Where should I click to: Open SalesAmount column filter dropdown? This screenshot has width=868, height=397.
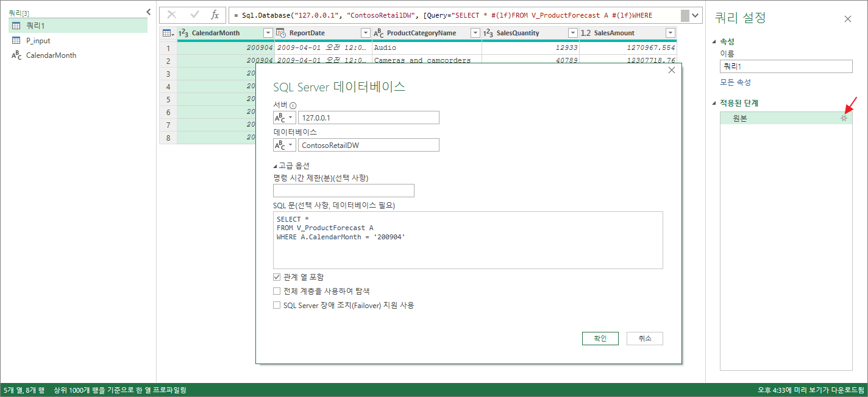pyautogui.click(x=670, y=33)
